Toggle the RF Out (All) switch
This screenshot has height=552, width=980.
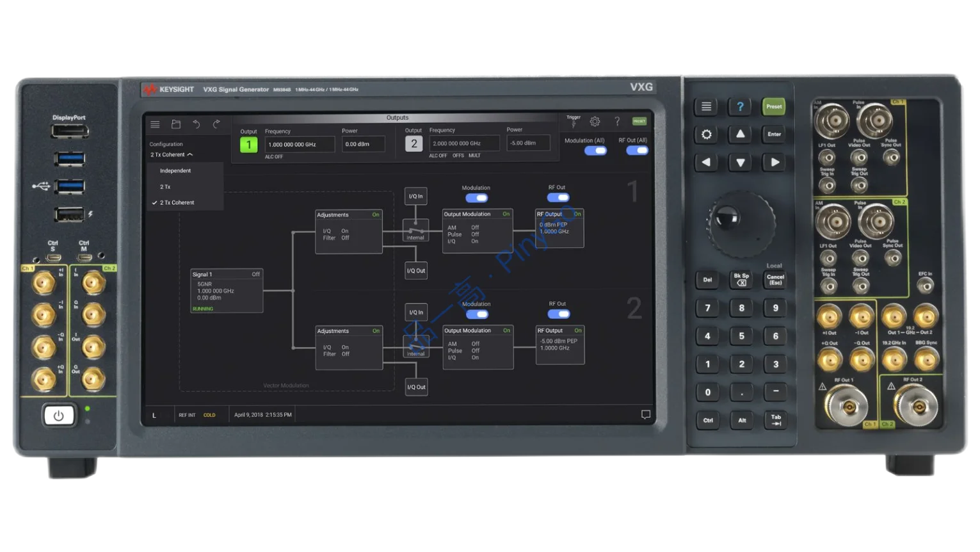637,150
